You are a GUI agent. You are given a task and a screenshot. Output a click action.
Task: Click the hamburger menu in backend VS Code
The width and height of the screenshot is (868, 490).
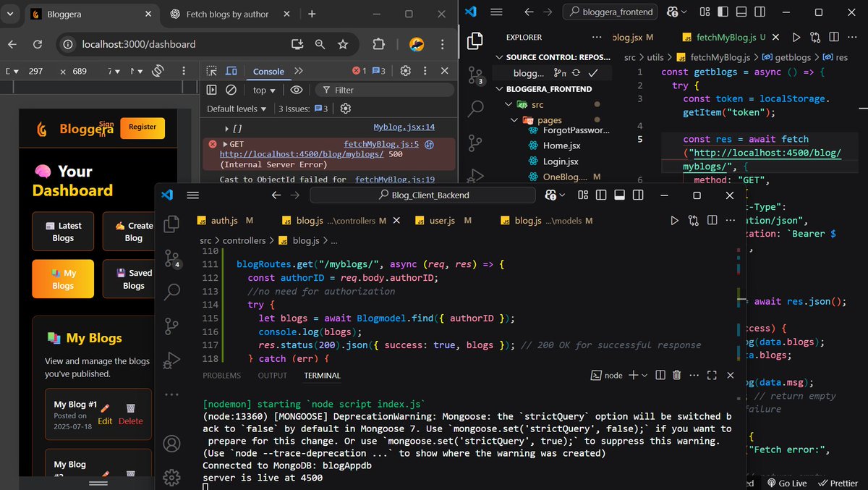192,195
